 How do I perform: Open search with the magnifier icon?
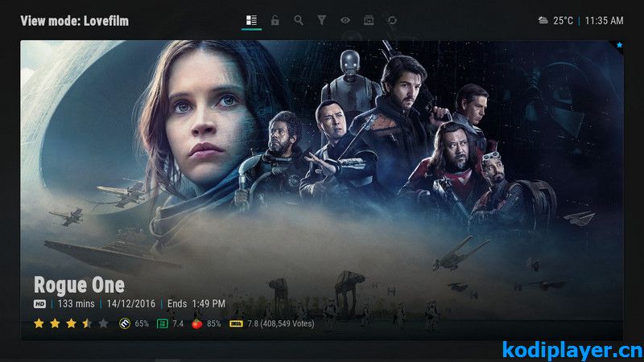point(299,20)
